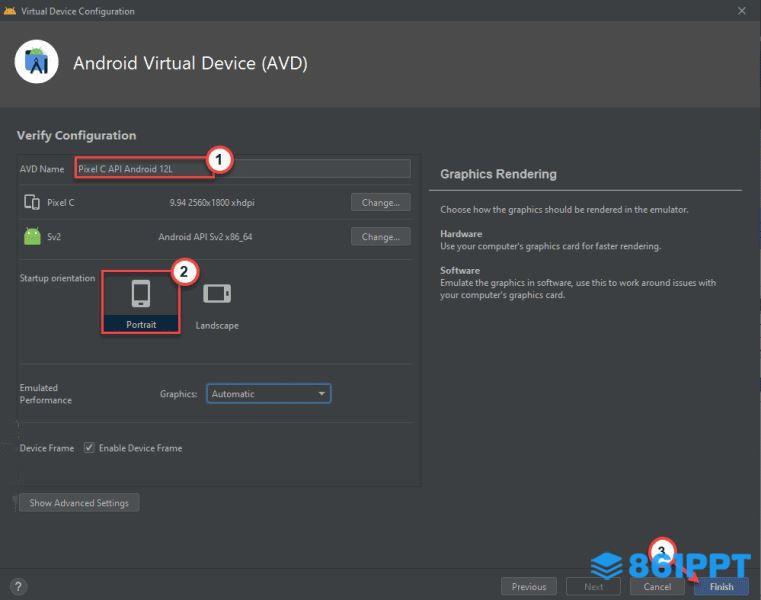Click the AVD Name input field
Image resolution: width=761 pixels, height=600 pixels.
(243, 168)
